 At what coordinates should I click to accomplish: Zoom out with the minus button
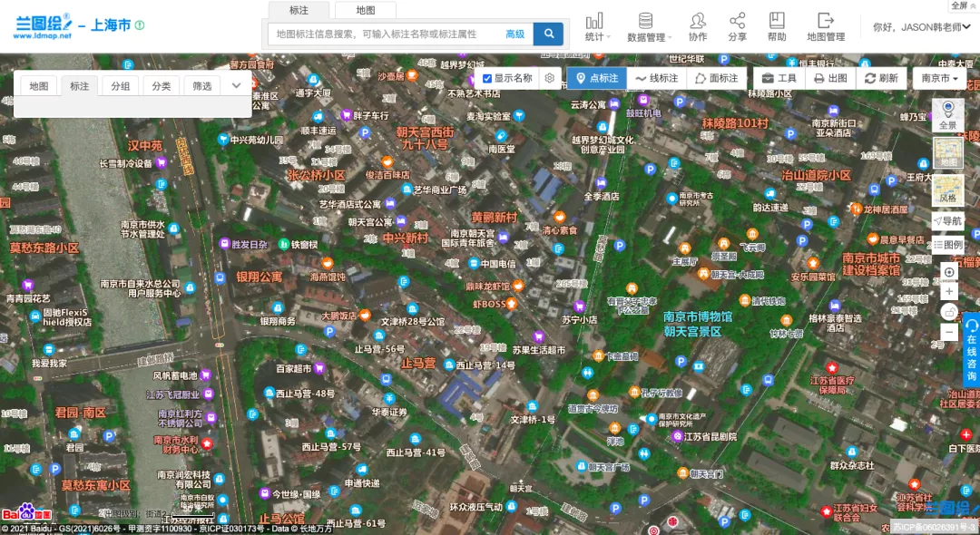click(949, 332)
